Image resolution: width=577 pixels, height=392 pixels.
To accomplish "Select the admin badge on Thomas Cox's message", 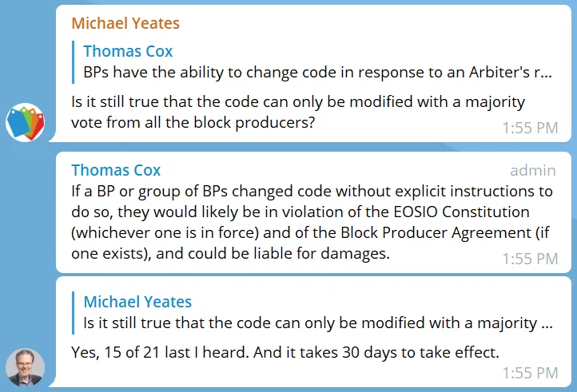I will (533, 171).
